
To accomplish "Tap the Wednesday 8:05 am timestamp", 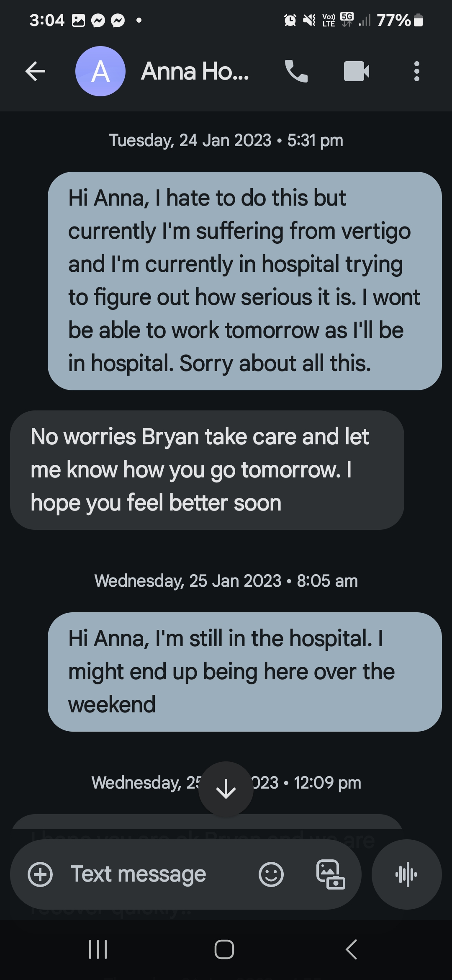I will [x=226, y=581].
